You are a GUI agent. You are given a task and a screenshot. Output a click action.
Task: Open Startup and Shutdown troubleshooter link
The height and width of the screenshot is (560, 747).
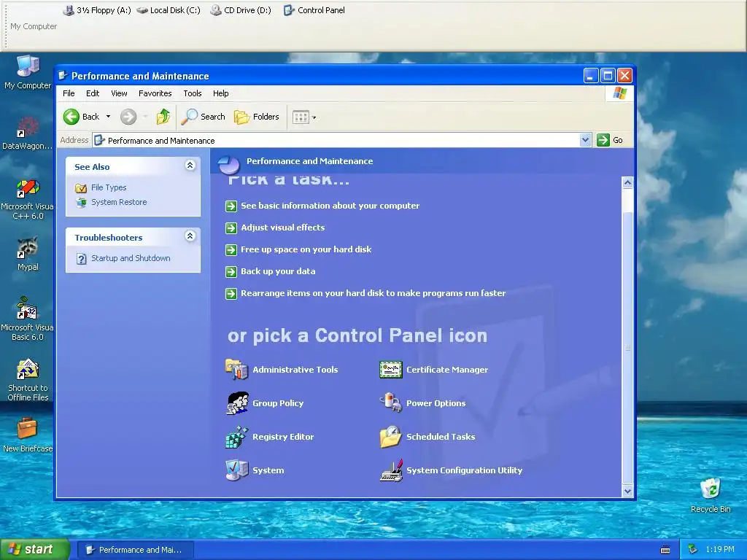(131, 259)
